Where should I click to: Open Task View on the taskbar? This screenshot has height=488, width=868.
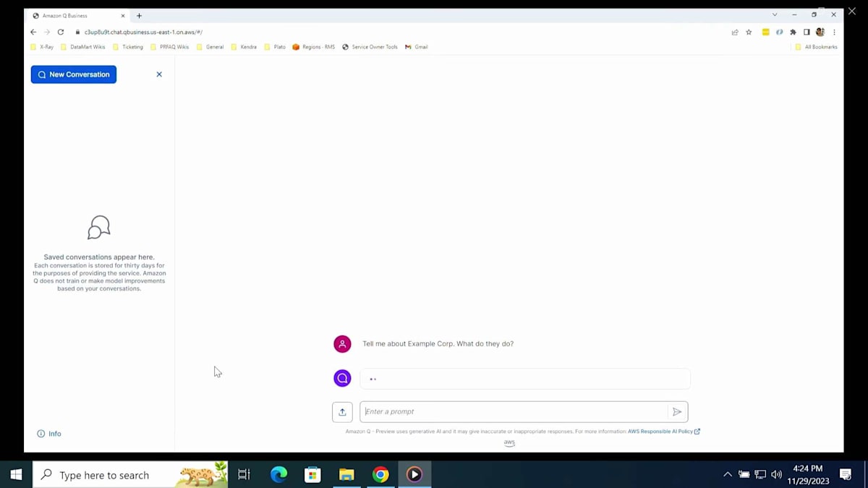(x=244, y=475)
